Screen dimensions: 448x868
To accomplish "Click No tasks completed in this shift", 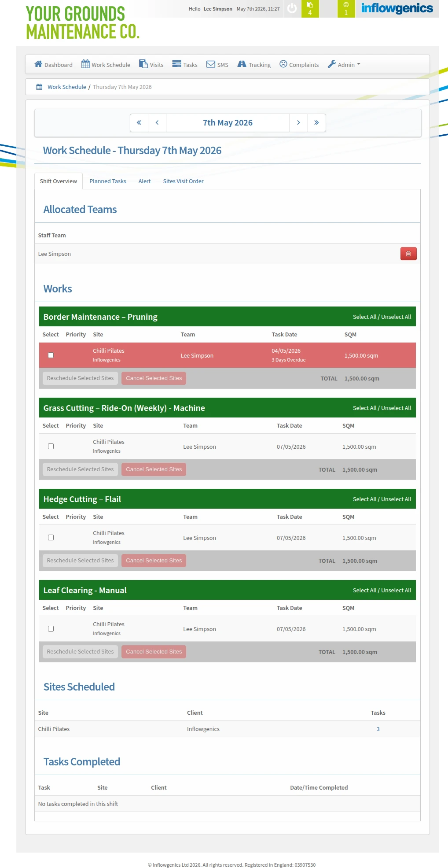I will point(78,804).
